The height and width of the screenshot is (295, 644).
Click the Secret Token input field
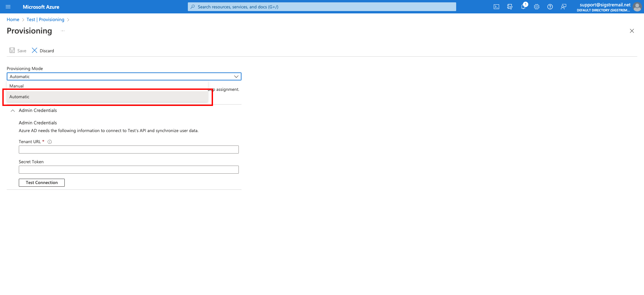pos(129,170)
